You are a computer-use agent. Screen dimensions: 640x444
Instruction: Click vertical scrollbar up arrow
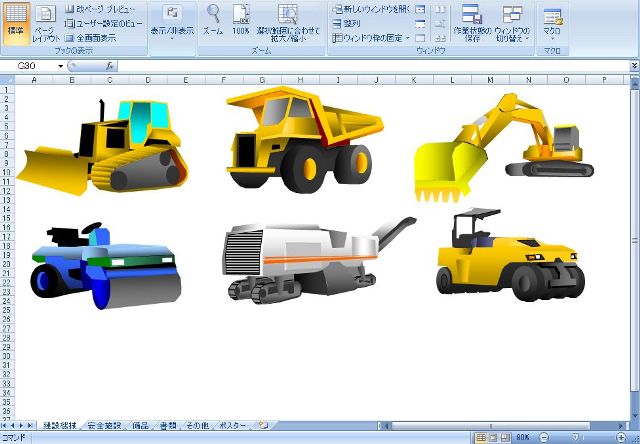click(x=635, y=83)
